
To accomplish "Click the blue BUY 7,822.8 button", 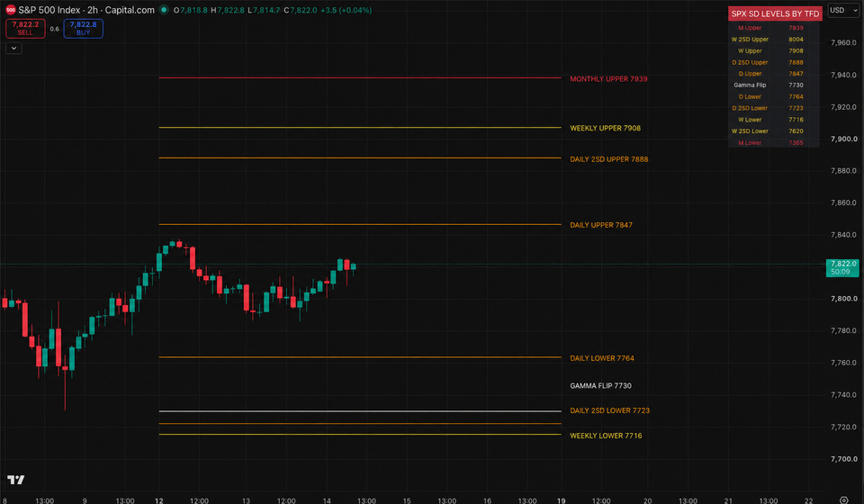I will click(x=83, y=28).
